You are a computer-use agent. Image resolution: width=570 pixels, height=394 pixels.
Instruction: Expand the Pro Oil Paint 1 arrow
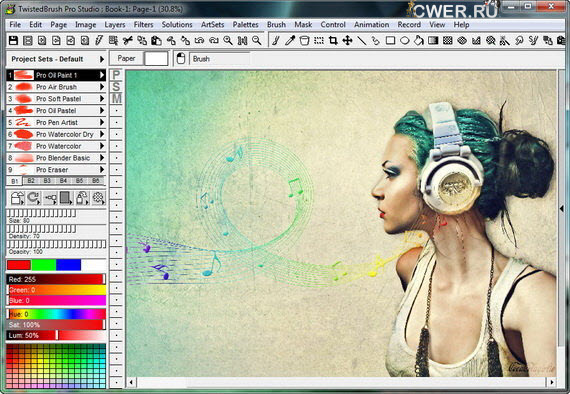click(102, 75)
